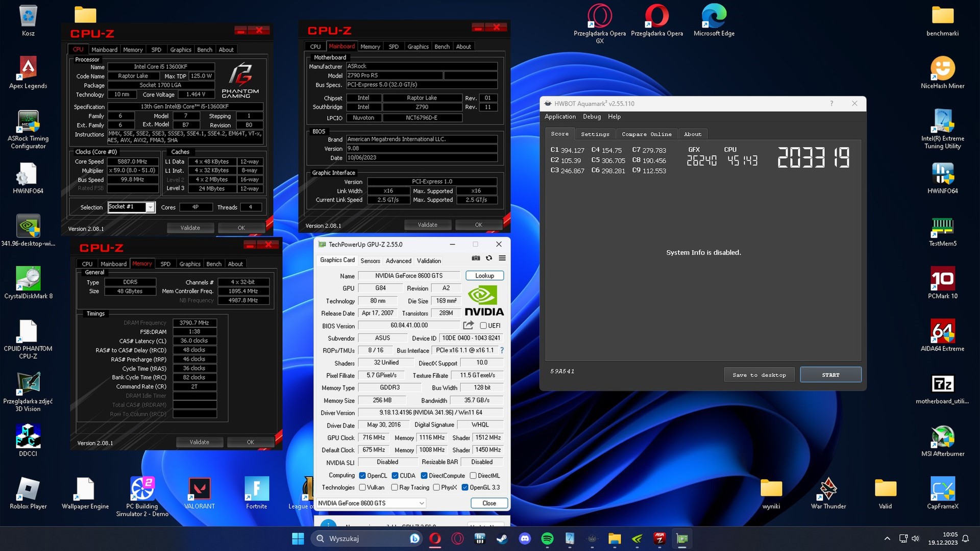Image resolution: width=980 pixels, height=551 pixels.
Task: Click the Aquamark help question mark icon
Action: click(x=831, y=104)
